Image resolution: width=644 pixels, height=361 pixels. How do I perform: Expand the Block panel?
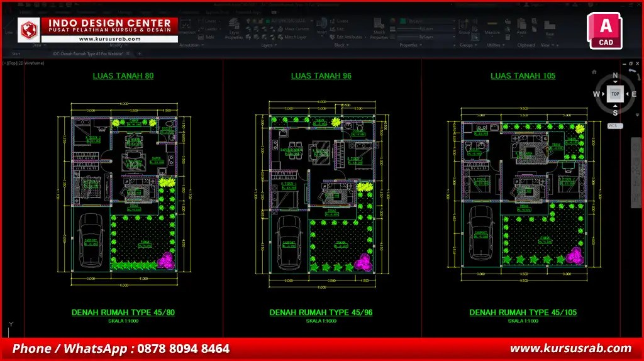[341, 45]
